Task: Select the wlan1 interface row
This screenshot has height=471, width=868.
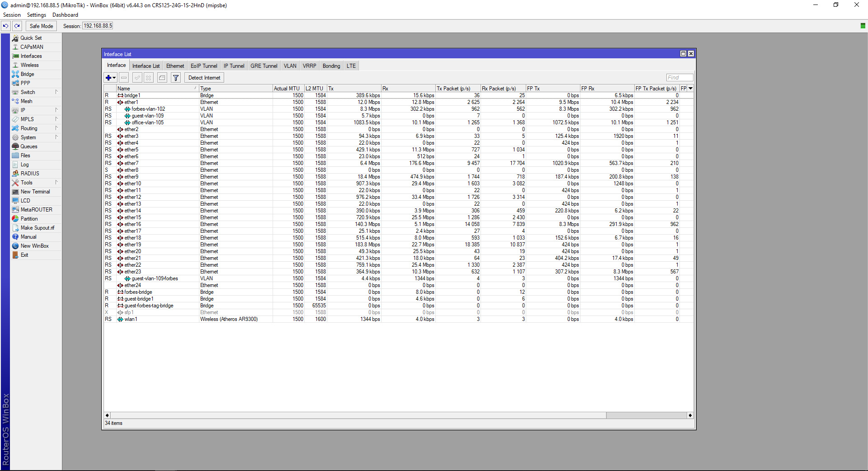Action: [x=398, y=319]
